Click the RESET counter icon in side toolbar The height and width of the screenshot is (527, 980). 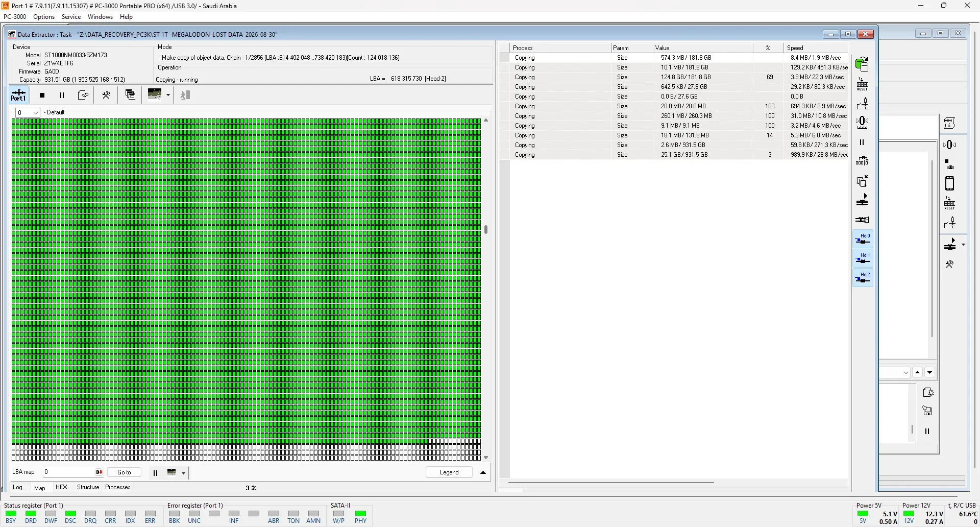tap(863, 84)
